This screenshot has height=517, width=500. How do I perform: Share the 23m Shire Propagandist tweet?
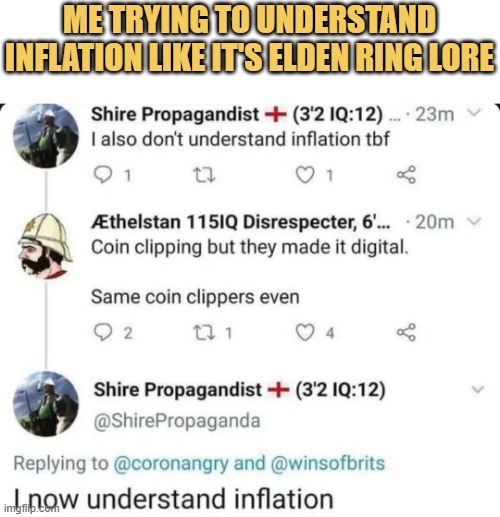406,174
